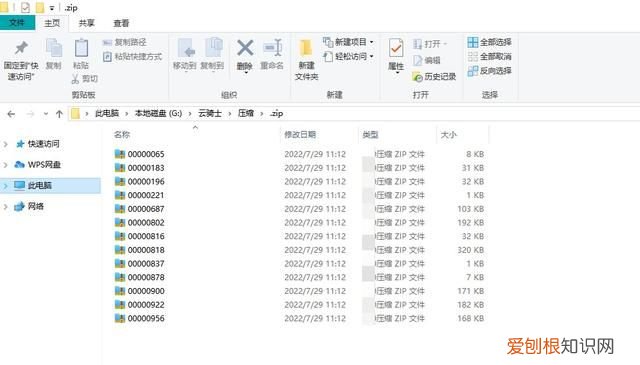The height and width of the screenshot is (365, 640).
Task: Switch to the Share ribbon tab
Action: click(87, 23)
